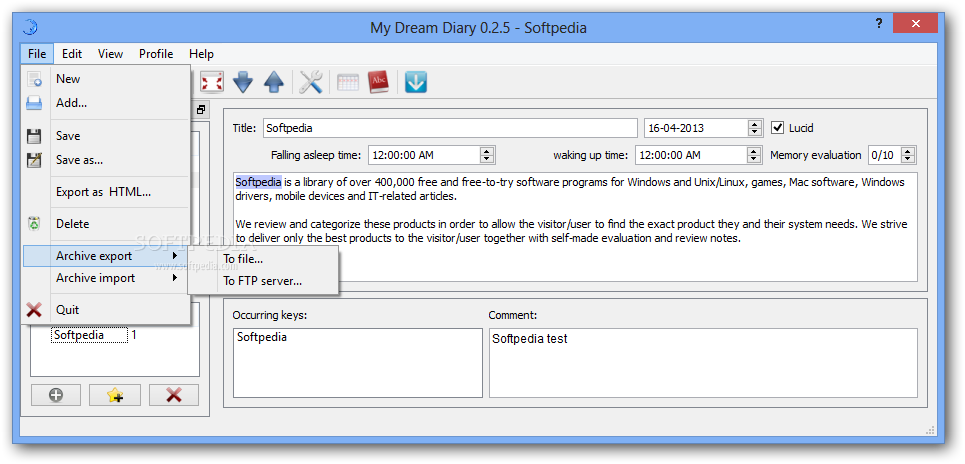
Task: Choose New from the File menu
Action: point(106,79)
